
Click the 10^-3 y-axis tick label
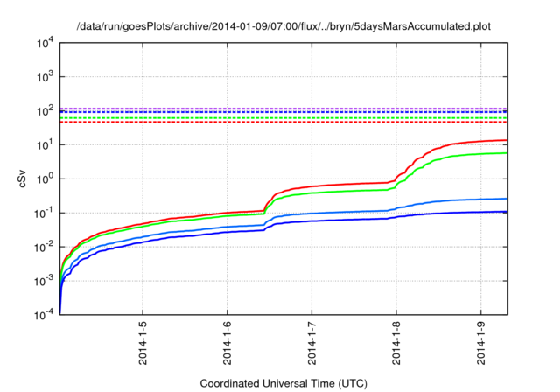[x=44, y=281]
